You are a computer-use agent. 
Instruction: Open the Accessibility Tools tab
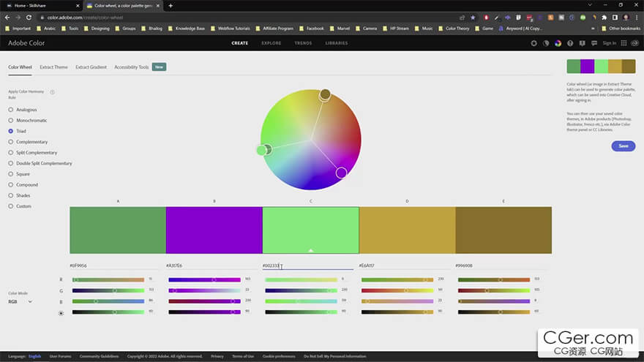click(132, 67)
